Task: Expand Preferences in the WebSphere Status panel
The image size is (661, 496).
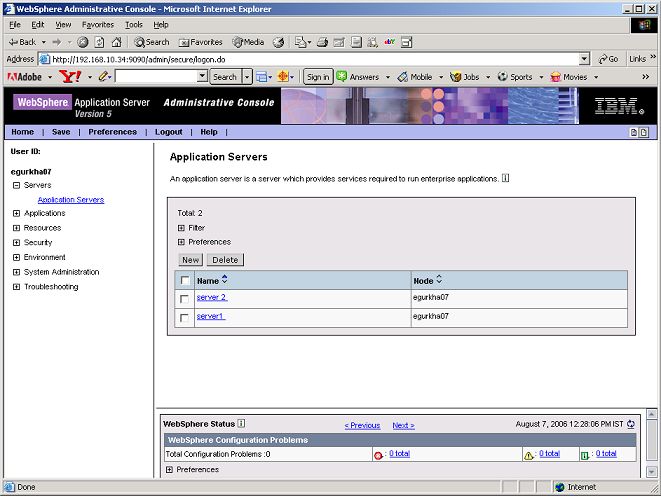Action: coord(169,469)
